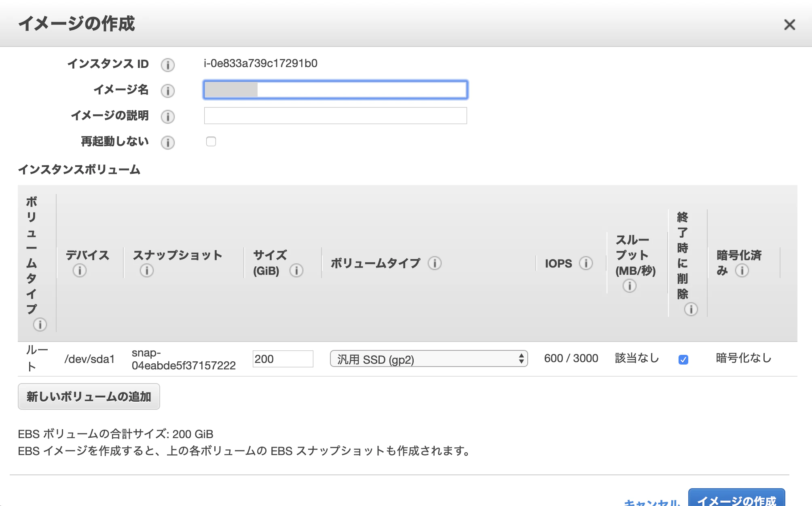Uncheck 終了時に削除 for root volume
The image size is (812, 506).
[683, 359]
